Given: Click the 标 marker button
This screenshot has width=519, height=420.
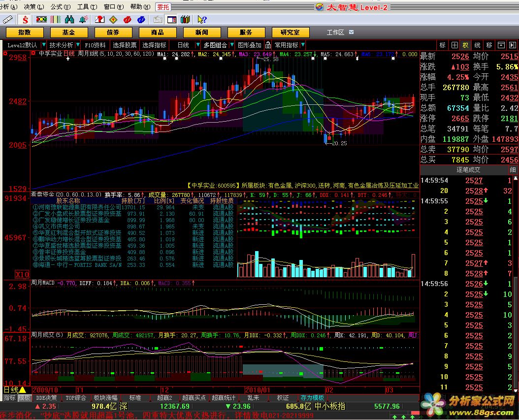Looking at the screenshot, I should 443,45.
